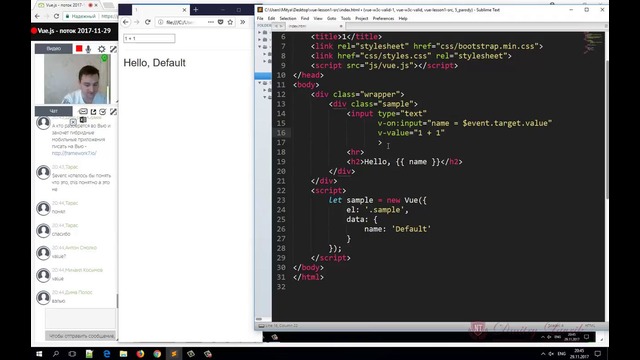Toggle sidebar via status bar panel icon
640x360 pixels.
click(x=261, y=326)
